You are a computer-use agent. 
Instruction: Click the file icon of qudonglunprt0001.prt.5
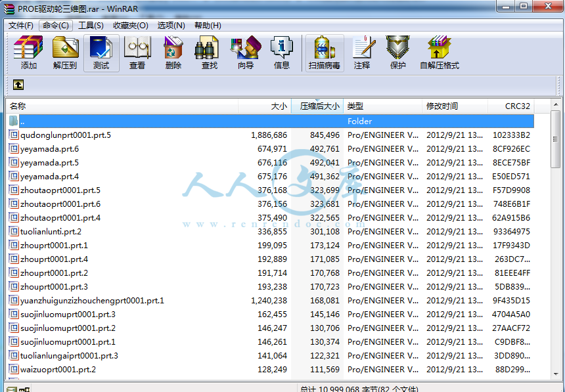[x=14, y=135]
